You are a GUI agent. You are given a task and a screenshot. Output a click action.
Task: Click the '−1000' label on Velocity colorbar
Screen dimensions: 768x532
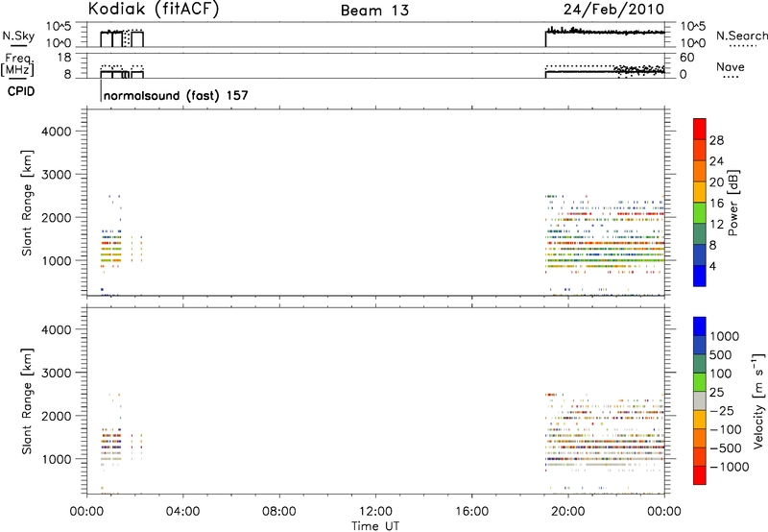(730, 467)
